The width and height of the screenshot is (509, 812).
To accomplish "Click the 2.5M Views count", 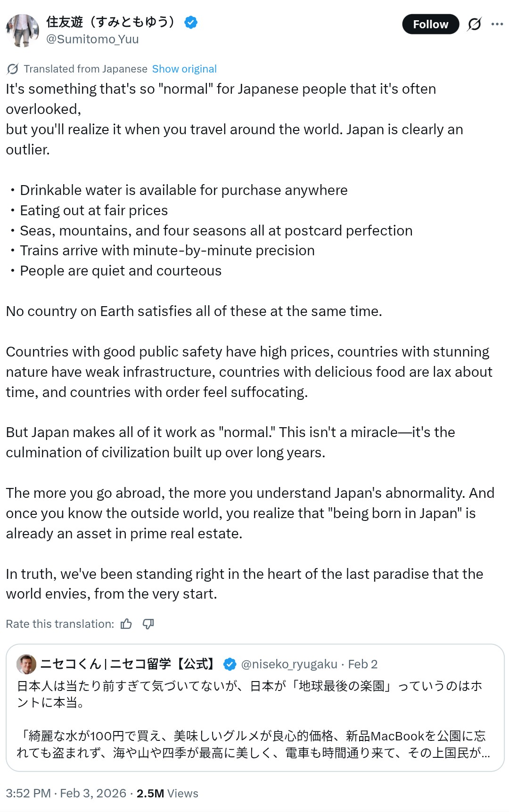I will (167, 793).
